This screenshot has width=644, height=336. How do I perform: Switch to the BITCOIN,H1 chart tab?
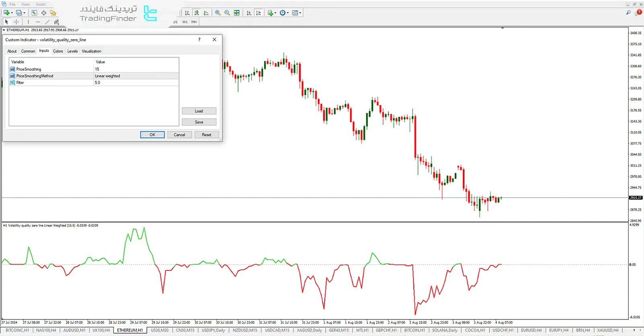tap(414, 330)
